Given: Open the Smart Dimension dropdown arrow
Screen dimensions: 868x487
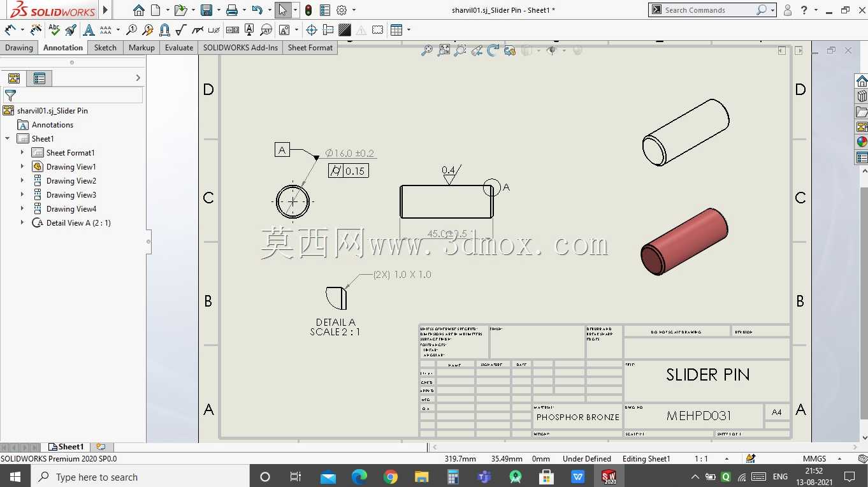Looking at the screenshot, I should [22, 30].
